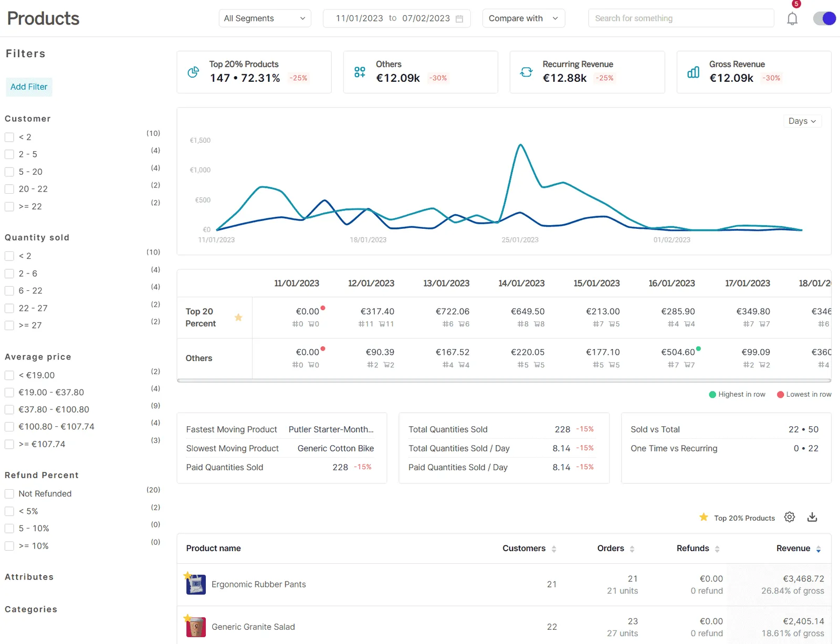Check Refund Percent '< 5%' filter
840x644 pixels.
point(9,511)
